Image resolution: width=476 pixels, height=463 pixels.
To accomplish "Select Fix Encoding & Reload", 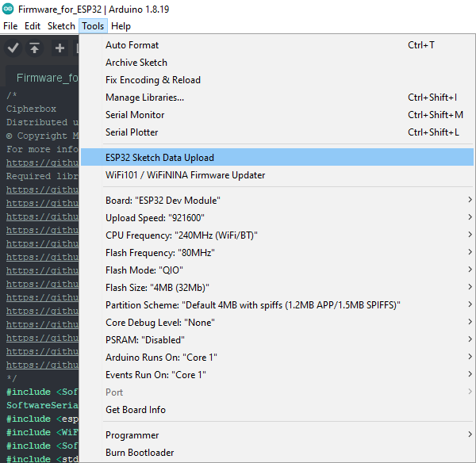I will coord(277,80).
